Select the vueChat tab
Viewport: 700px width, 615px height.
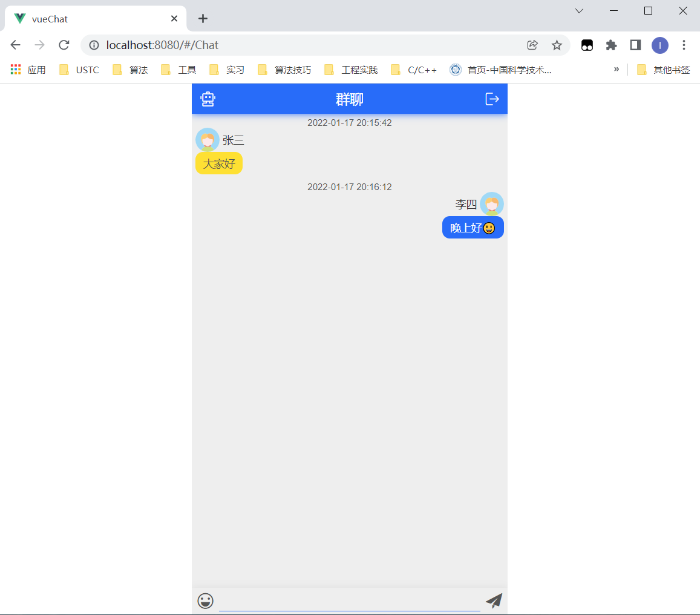(x=95, y=19)
